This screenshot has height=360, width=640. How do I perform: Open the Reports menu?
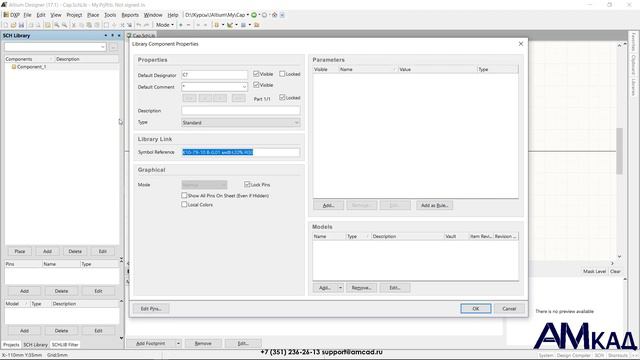tap(130, 15)
